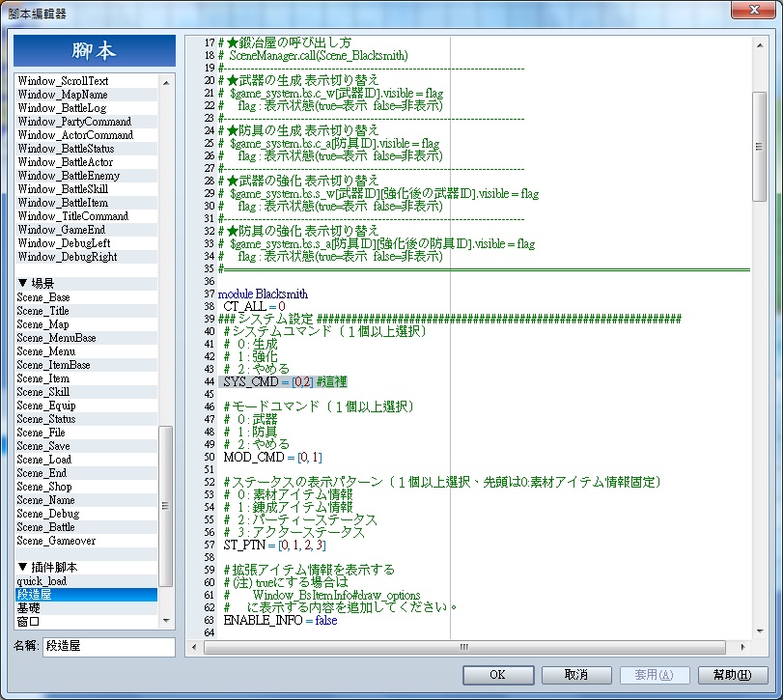Cancel with the 取消 button
The image size is (783, 700).
tap(576, 675)
